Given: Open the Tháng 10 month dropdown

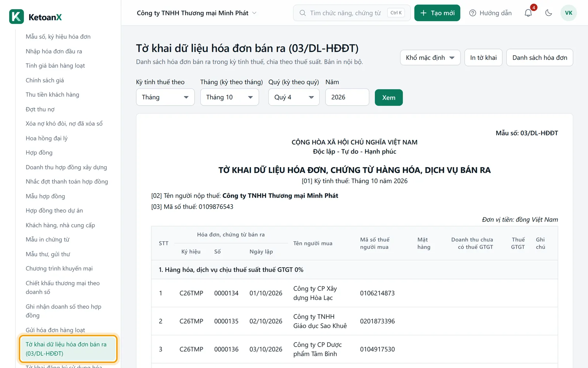Looking at the screenshot, I should coord(230,97).
